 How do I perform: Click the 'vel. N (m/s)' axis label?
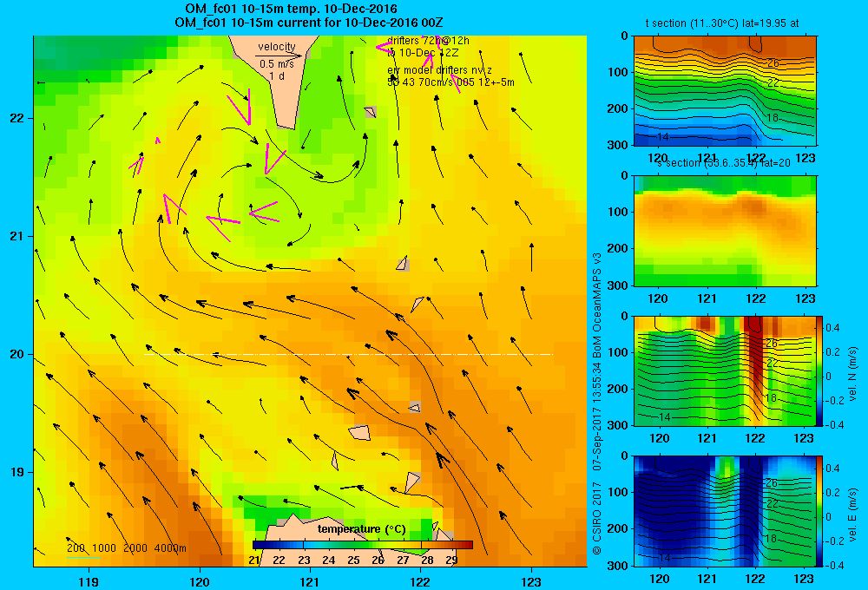[853, 374]
